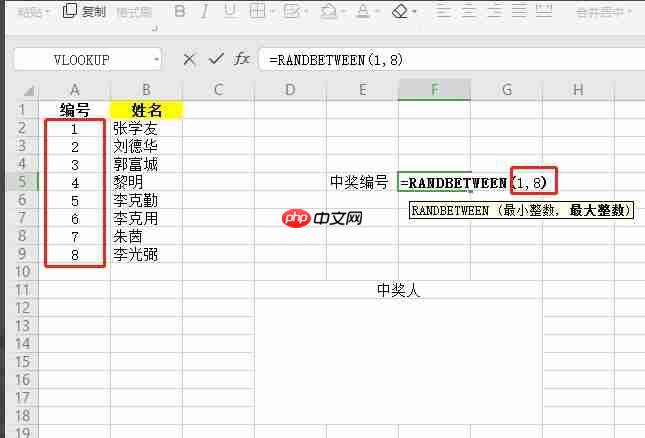Select column H header
645x438 pixels.
[x=578, y=89]
